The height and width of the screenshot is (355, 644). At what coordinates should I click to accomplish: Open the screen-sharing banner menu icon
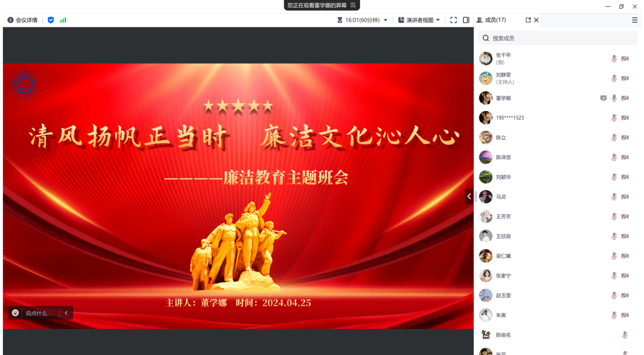tap(353, 5)
